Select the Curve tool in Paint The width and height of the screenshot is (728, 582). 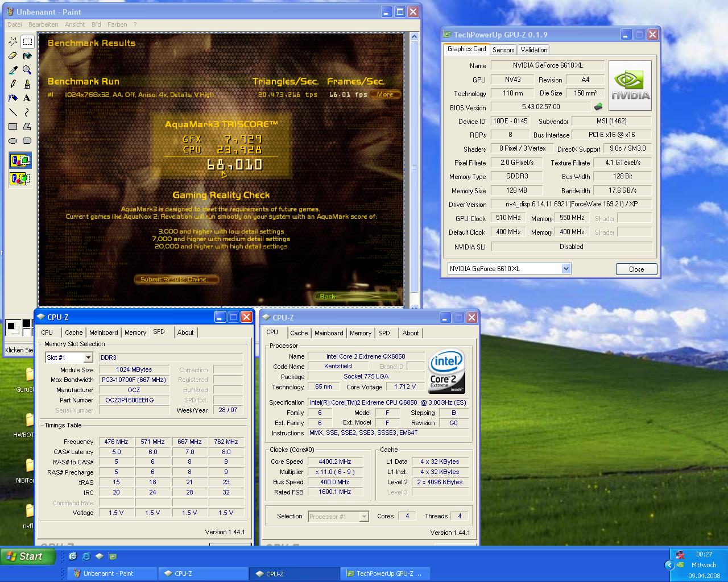pos(27,113)
